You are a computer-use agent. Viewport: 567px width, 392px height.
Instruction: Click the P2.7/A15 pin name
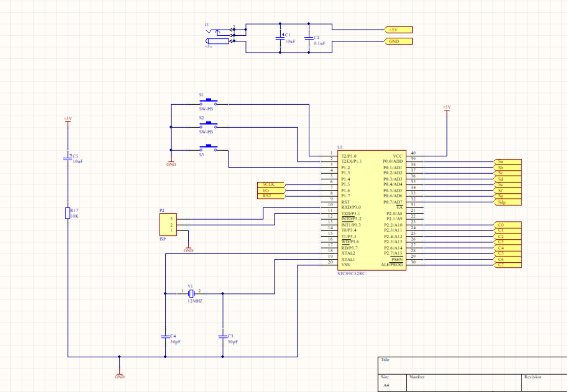coord(393,253)
